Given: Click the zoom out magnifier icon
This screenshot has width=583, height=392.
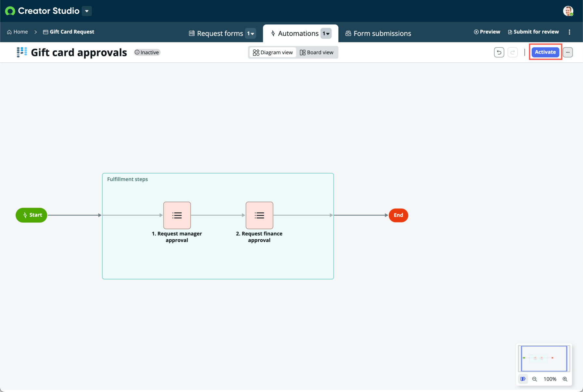Looking at the screenshot, I should 535,379.
